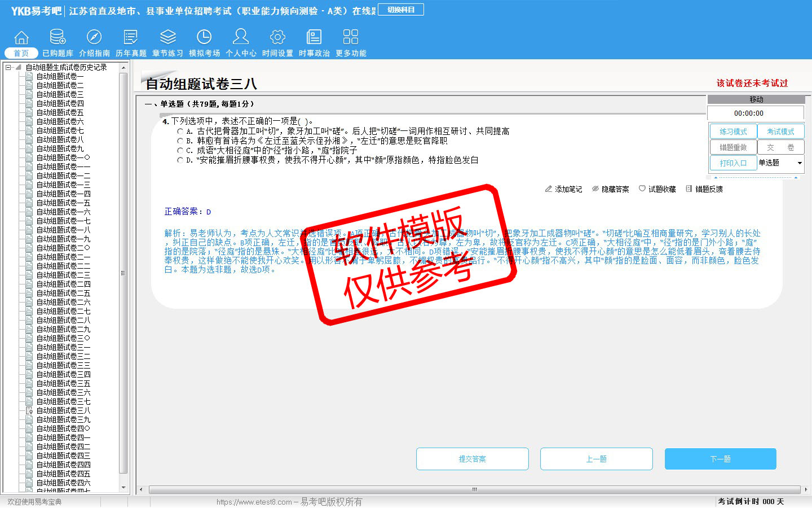
Task: Open the 时间设置 gear icon
Action: click(x=277, y=38)
